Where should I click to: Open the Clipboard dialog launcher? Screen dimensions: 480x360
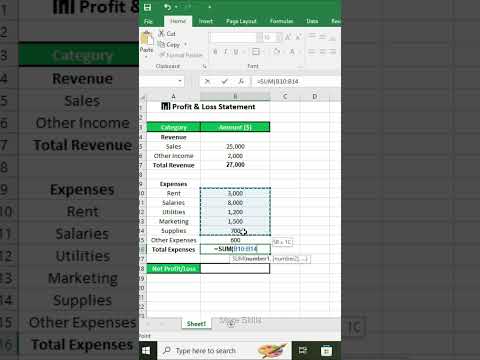pyautogui.click(x=204, y=66)
